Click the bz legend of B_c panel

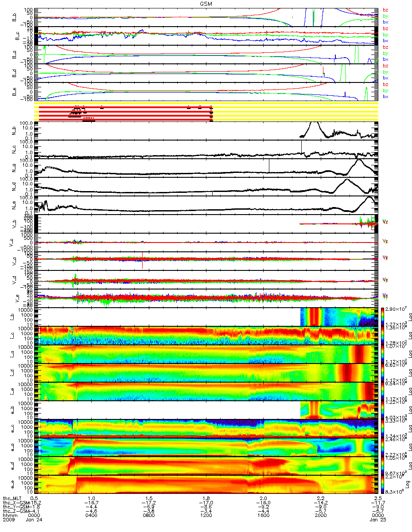point(385,28)
